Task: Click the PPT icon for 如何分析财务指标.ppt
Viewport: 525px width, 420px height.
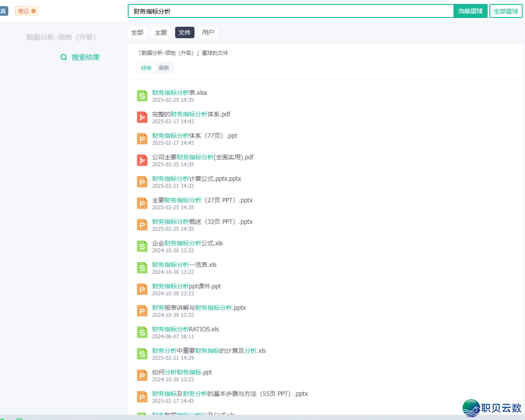Action: 142,375
